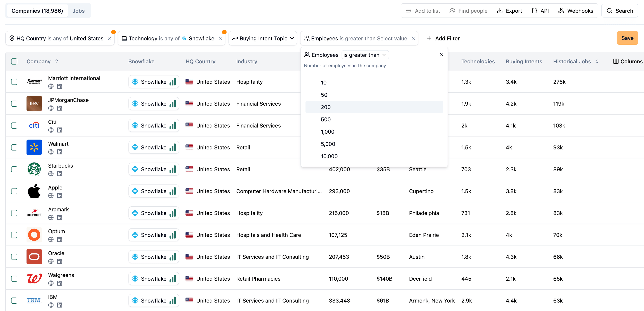Screen dimensions: 644x311
Task: Select the Marriott International row checkbox
Action: pyautogui.click(x=14, y=82)
